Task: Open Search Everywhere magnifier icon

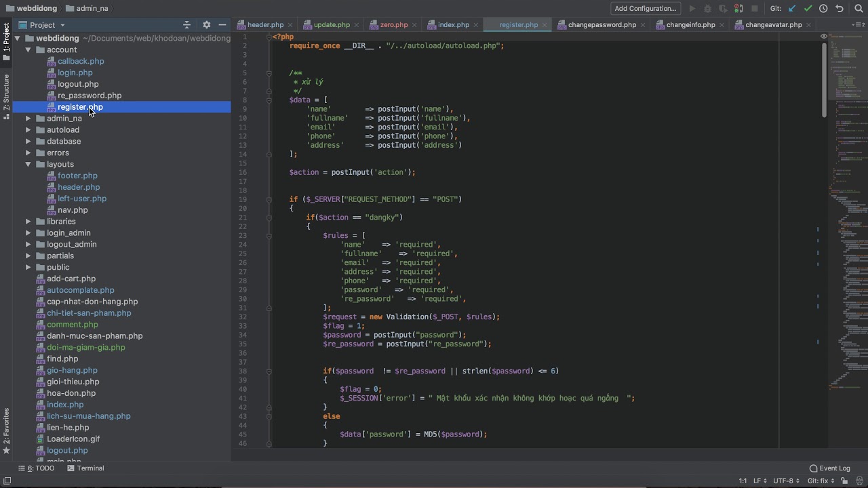Action: point(859,9)
